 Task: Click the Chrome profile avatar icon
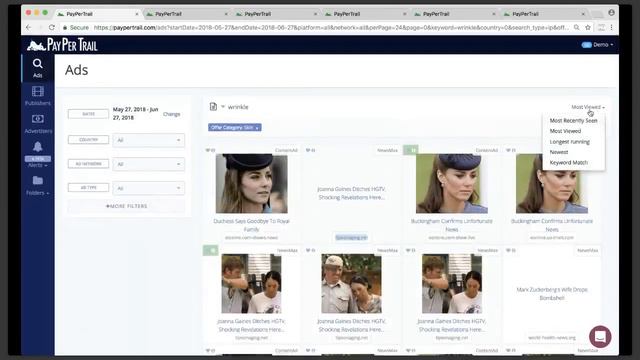[611, 13]
